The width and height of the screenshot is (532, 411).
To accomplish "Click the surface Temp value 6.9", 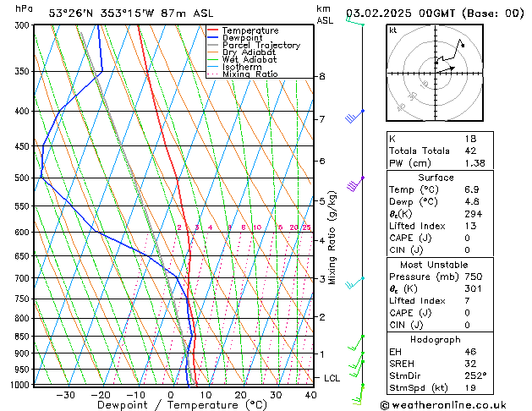I will coord(472,189).
